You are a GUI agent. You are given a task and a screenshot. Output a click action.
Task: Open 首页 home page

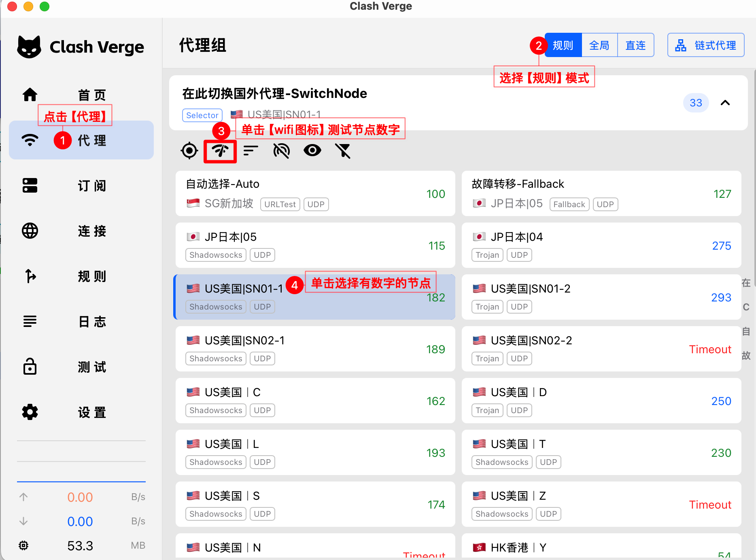(x=81, y=95)
